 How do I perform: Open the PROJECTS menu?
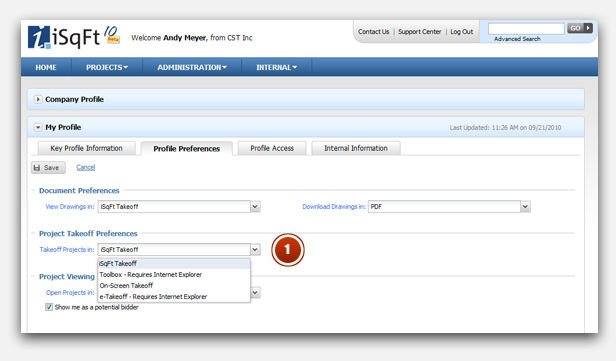point(107,67)
